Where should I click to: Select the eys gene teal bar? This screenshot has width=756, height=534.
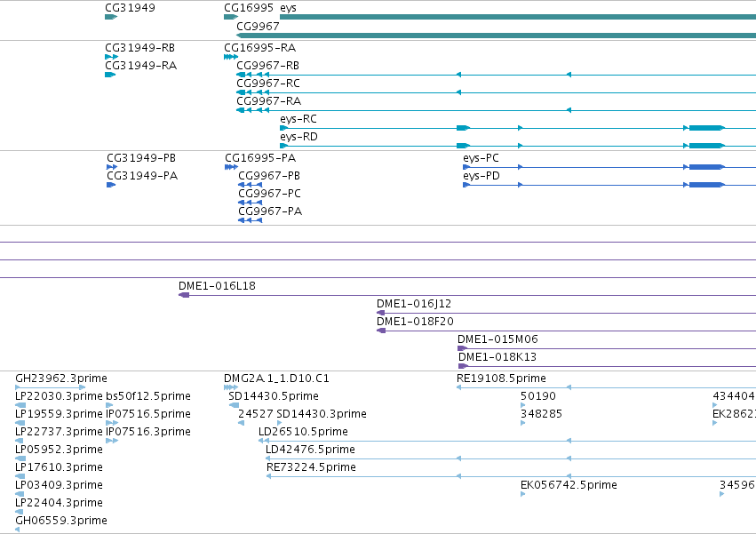coord(518,17)
